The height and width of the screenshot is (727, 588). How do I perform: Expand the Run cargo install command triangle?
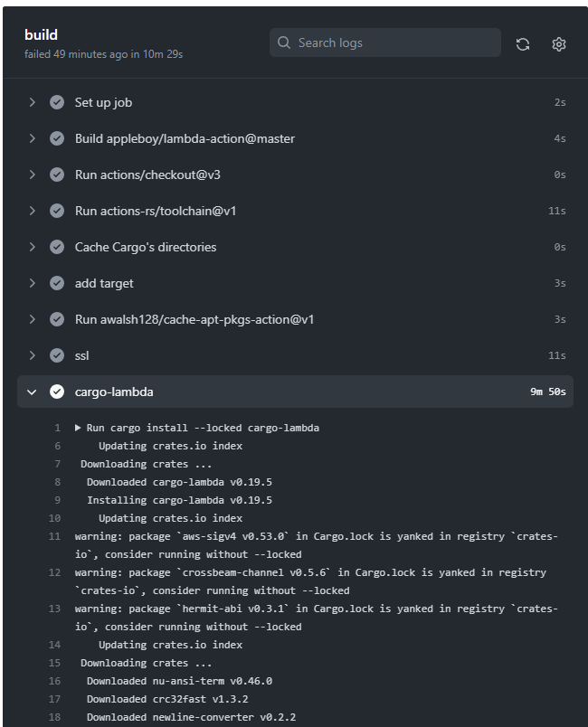click(x=78, y=428)
